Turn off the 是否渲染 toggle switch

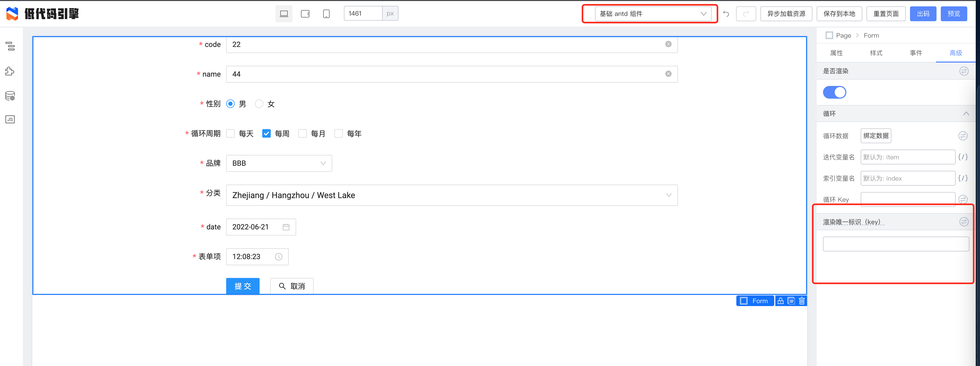835,92
